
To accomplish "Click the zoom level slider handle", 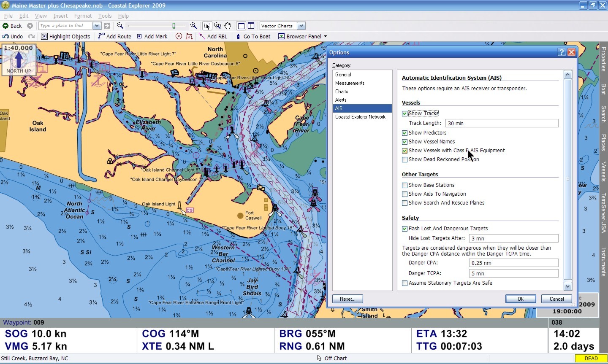I will coord(174,26).
